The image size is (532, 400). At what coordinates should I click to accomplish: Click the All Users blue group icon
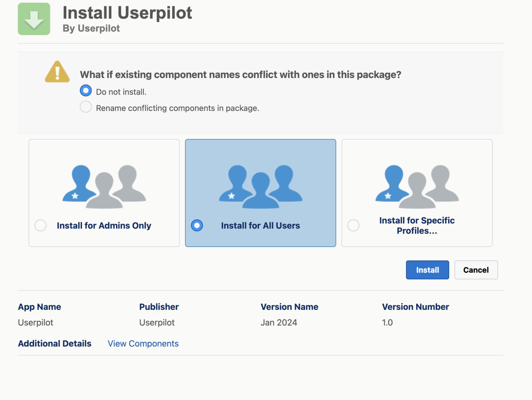[x=260, y=185]
